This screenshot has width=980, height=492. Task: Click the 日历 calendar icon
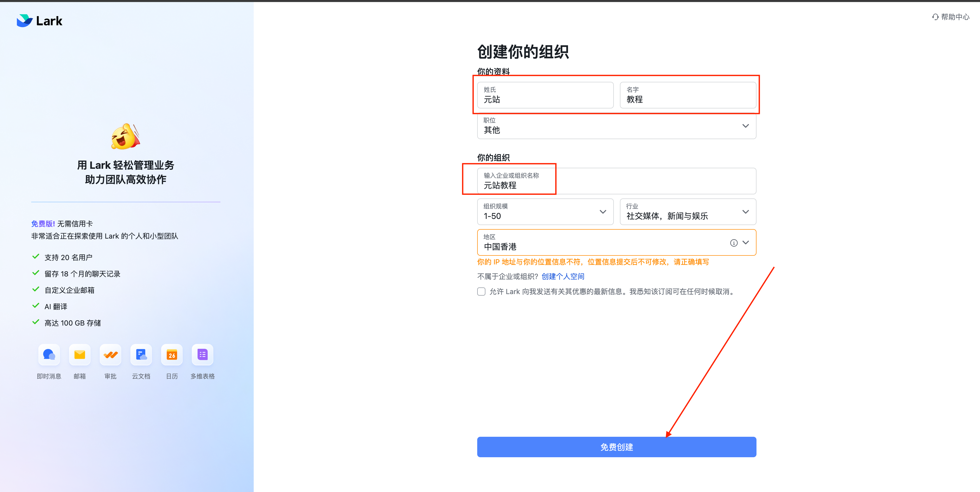pyautogui.click(x=172, y=355)
